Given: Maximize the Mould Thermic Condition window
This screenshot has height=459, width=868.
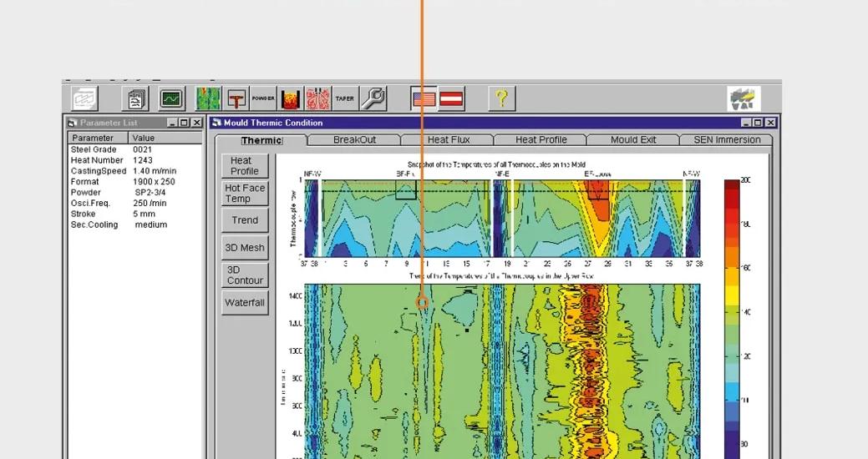Looking at the screenshot, I should coord(758,123).
